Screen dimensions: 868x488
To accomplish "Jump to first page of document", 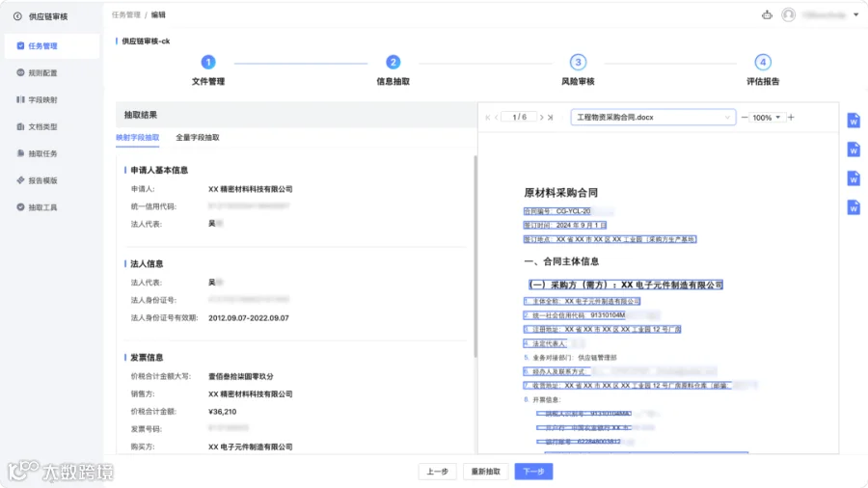I will (x=488, y=118).
